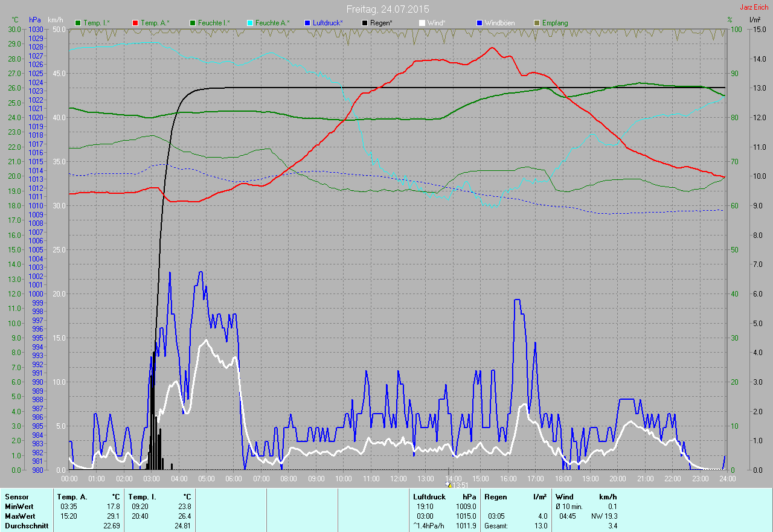Click the Regen Gesamt value 13.0
The height and width of the screenshot is (532, 773).
(541, 526)
